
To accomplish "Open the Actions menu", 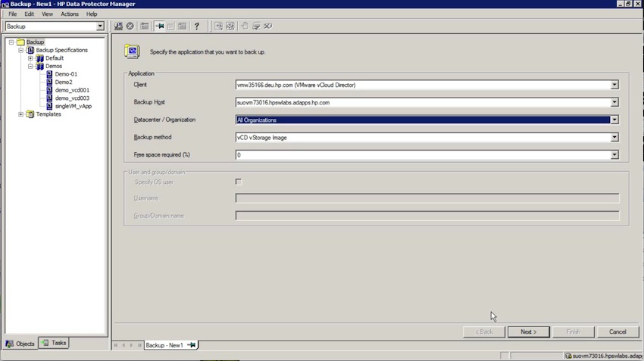I will 70,14.
